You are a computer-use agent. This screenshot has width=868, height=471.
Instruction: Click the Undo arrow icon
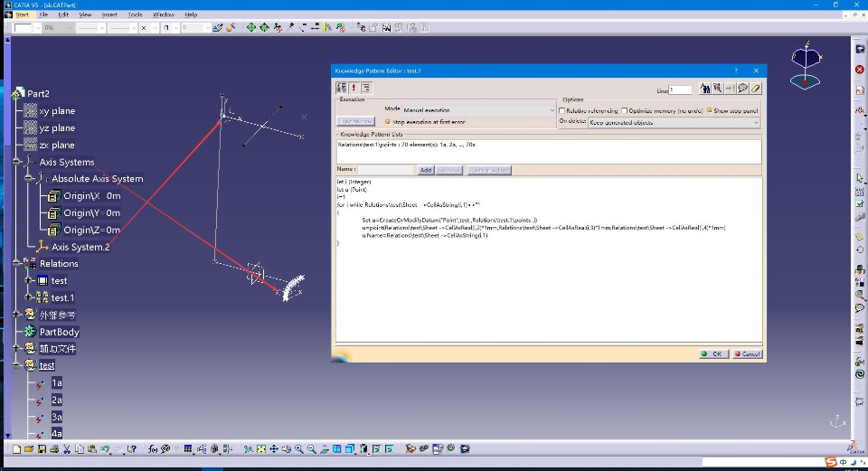pyautogui.click(x=105, y=449)
